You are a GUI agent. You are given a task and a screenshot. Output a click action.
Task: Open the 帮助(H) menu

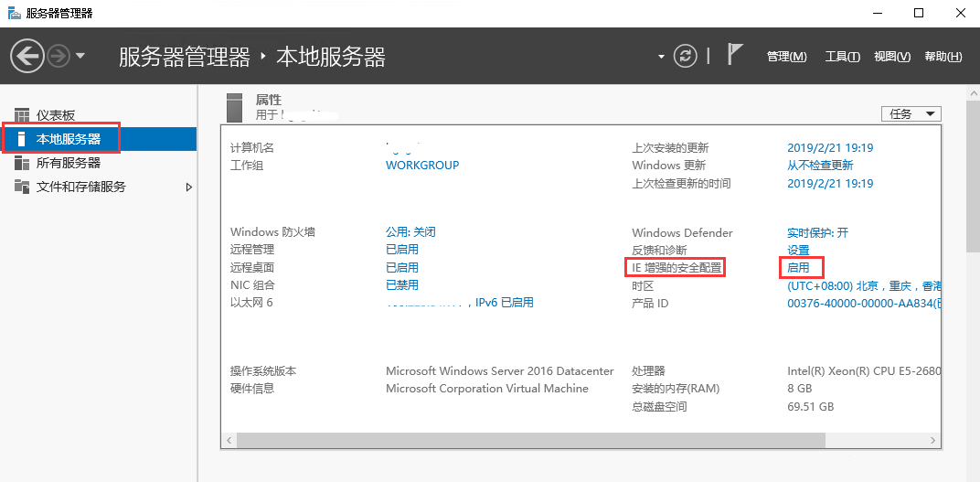click(943, 57)
